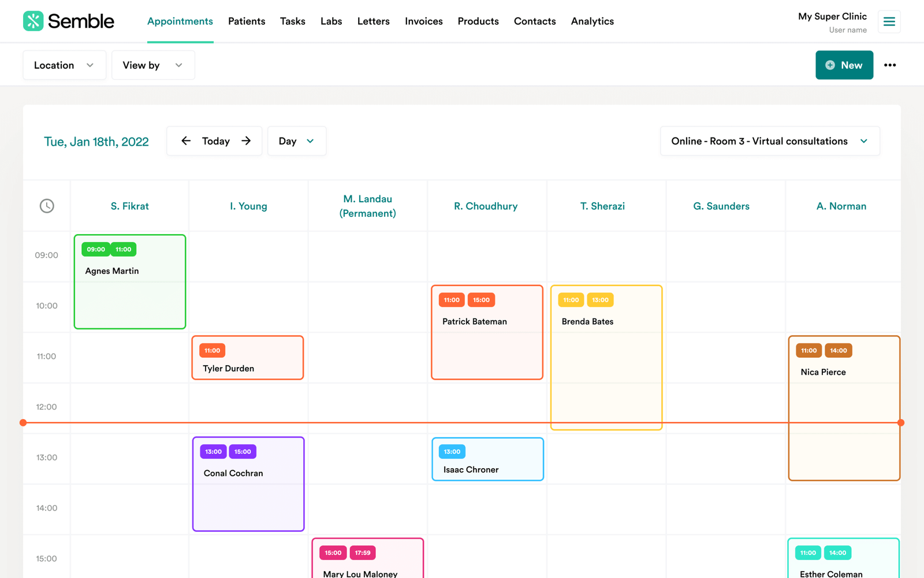Open the Day view selector dropdown

(296, 141)
